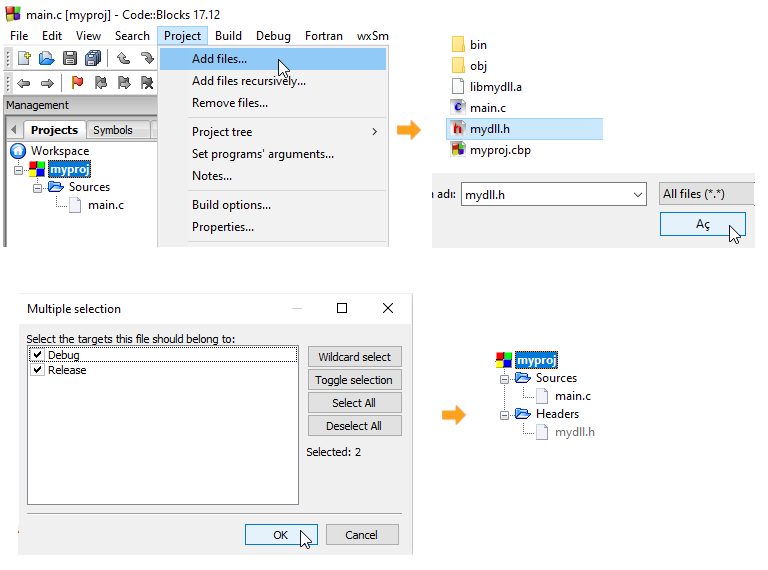Uncheck the Debug target checkbox
The image size is (768, 570).
pyautogui.click(x=38, y=354)
